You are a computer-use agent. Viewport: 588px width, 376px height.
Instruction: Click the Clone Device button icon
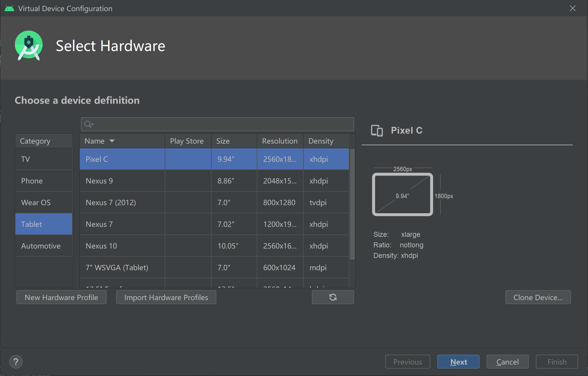[538, 297]
